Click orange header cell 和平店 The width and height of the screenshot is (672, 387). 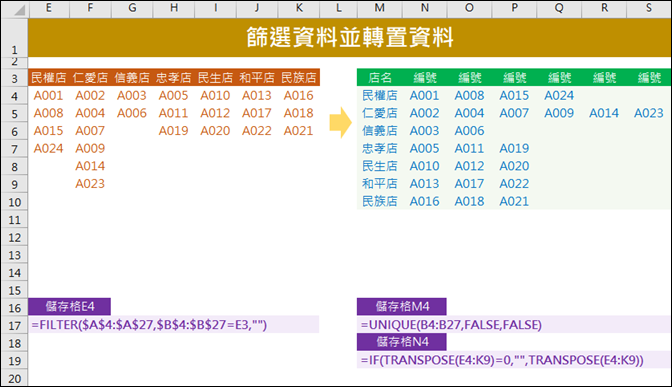(x=257, y=78)
